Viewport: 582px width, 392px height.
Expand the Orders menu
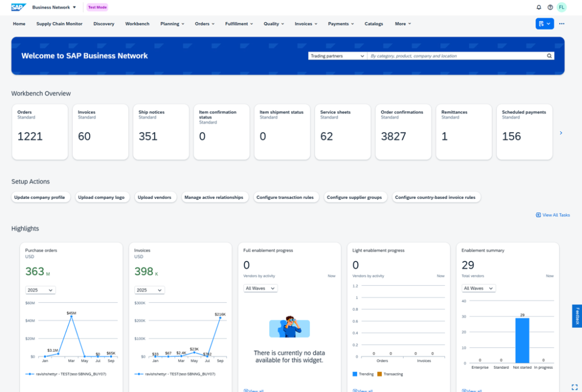tap(205, 24)
